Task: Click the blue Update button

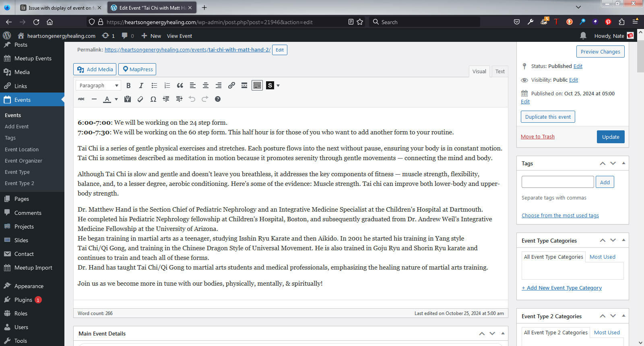Action: (611, 137)
